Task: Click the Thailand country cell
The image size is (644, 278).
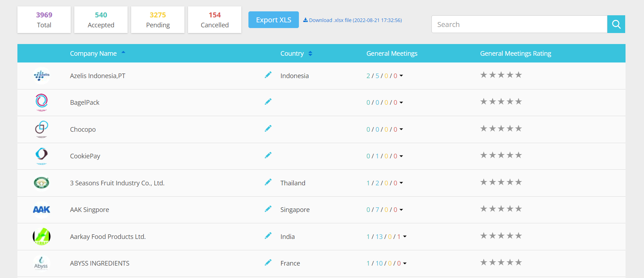Action: [293, 183]
